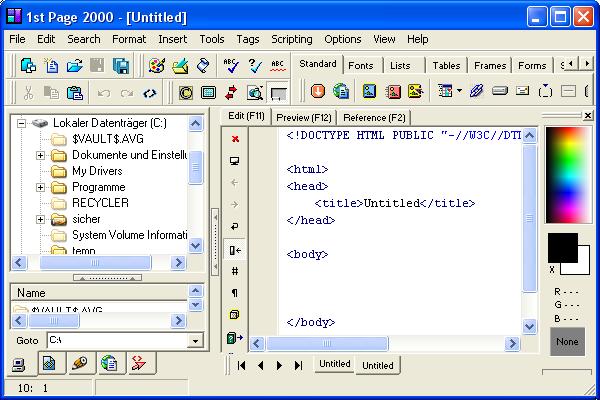Open the Tags menu
Screen dimensions: 600x400
[x=248, y=39]
